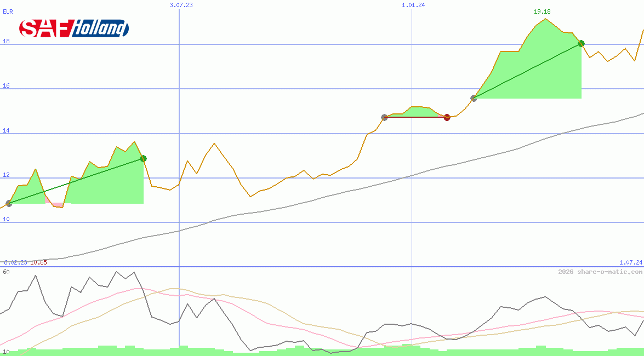The image size is (644, 356).
Task: Click the small pink loss area
Action: tap(58, 205)
